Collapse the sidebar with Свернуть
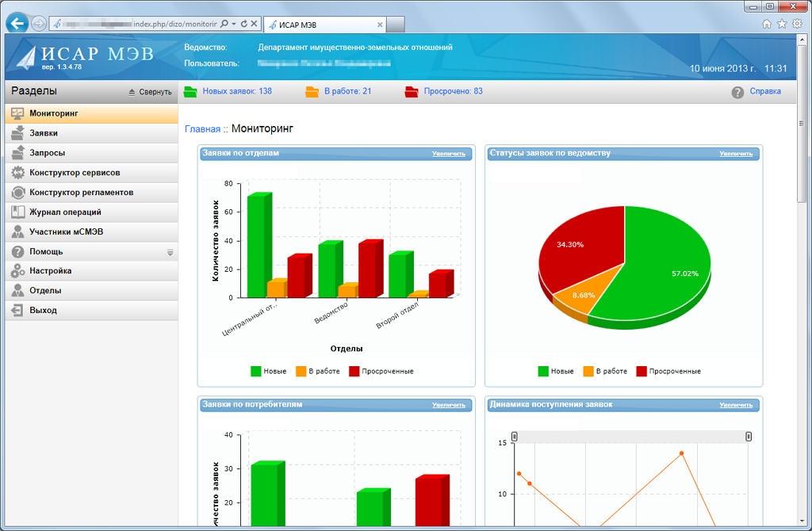The height and width of the screenshot is (531, 812). 150,92
